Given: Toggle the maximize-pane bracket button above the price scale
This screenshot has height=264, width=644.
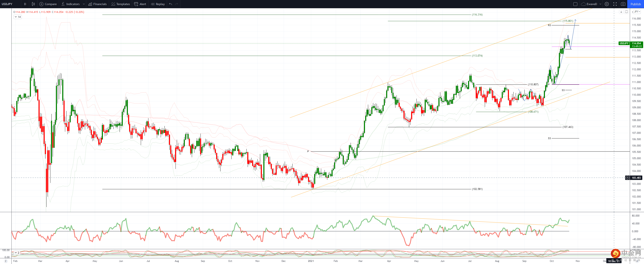Looking at the screenshot, I should pos(626,12).
